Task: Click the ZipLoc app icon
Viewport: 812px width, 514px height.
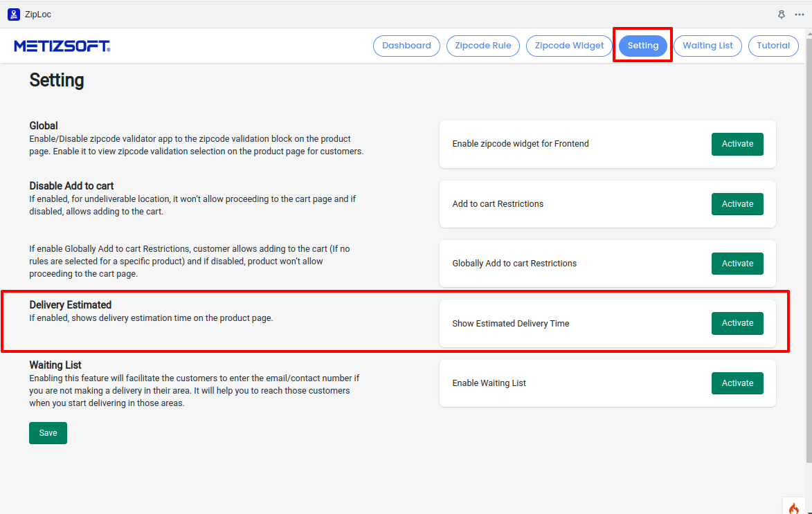Action: [14, 14]
